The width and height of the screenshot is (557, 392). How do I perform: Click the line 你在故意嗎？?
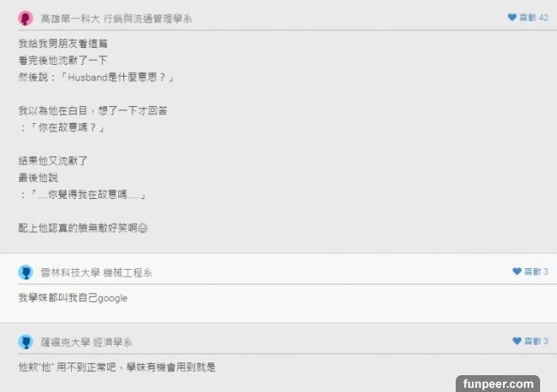coord(63,127)
